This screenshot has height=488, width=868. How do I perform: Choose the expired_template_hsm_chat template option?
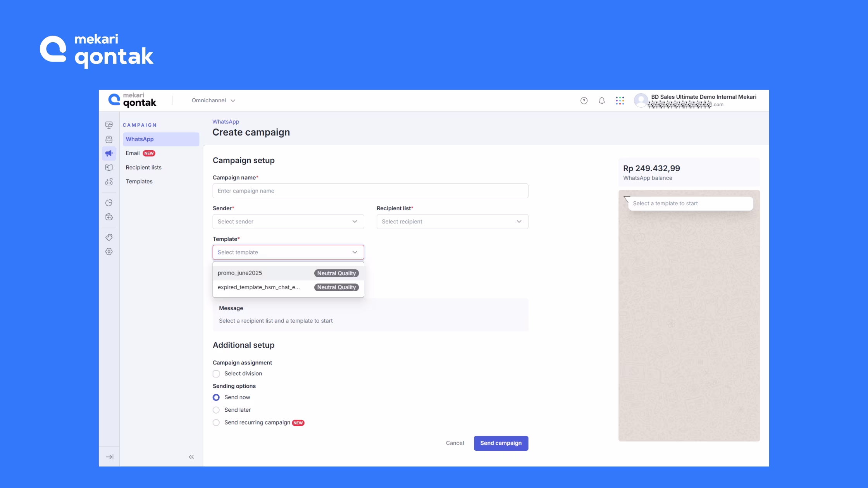288,287
